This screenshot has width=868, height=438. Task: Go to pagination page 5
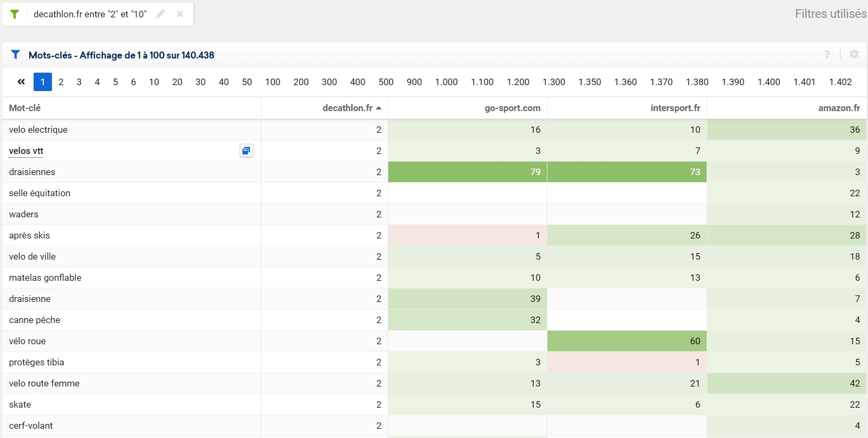(115, 82)
